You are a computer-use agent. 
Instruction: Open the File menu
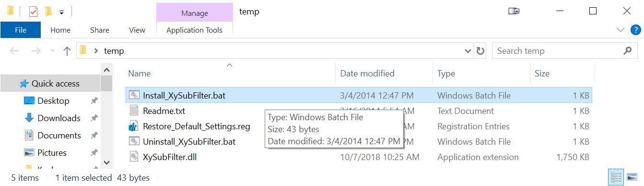click(21, 30)
